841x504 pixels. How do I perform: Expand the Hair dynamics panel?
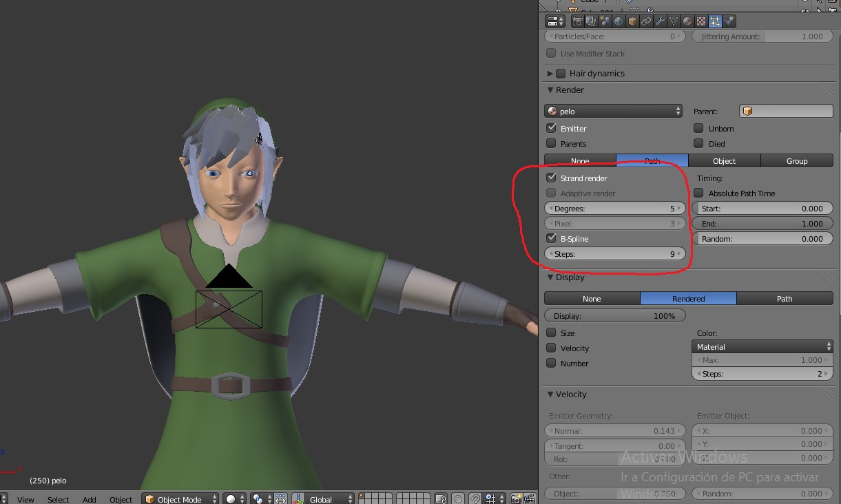click(550, 74)
